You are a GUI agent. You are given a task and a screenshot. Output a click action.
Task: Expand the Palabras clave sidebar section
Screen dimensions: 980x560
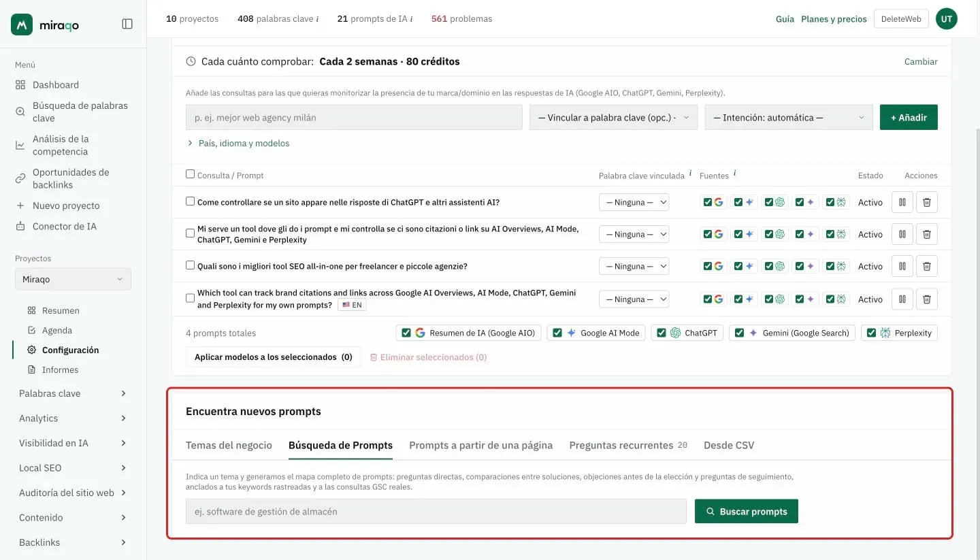pos(73,393)
